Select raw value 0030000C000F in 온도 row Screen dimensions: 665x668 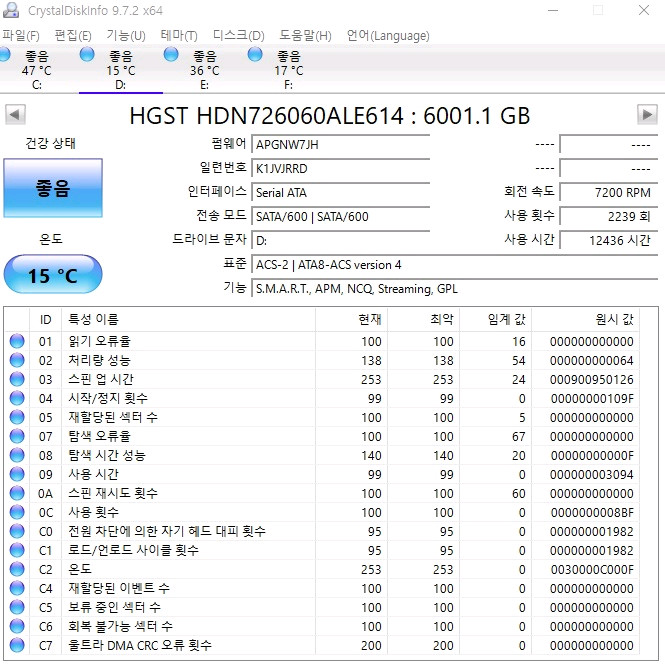pos(592,570)
